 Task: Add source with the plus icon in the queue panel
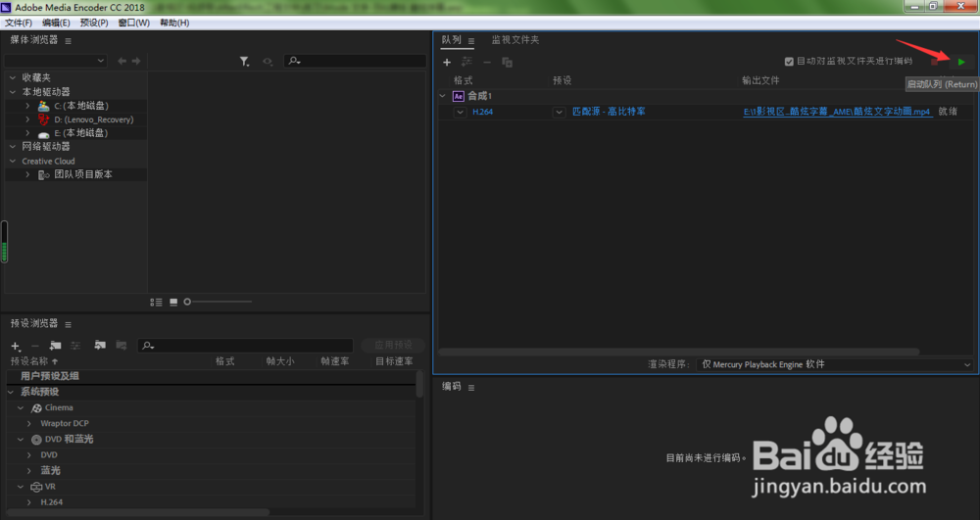point(447,62)
